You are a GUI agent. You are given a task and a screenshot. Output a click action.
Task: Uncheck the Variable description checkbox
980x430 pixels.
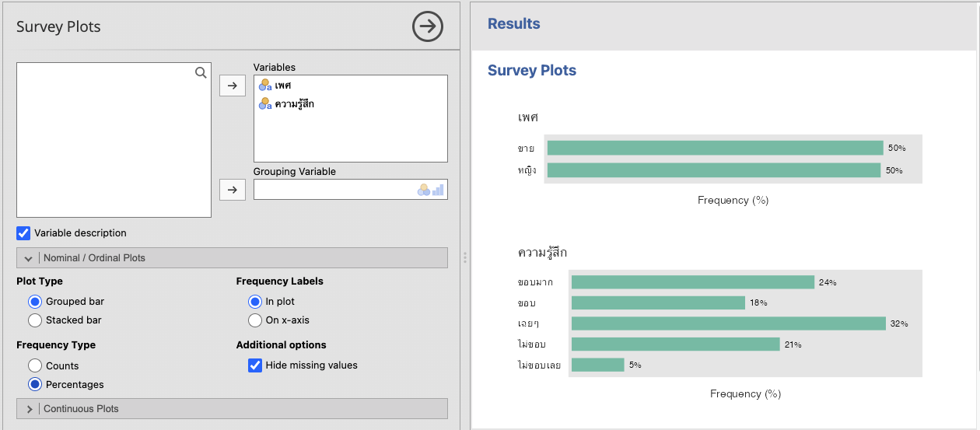coord(23,232)
